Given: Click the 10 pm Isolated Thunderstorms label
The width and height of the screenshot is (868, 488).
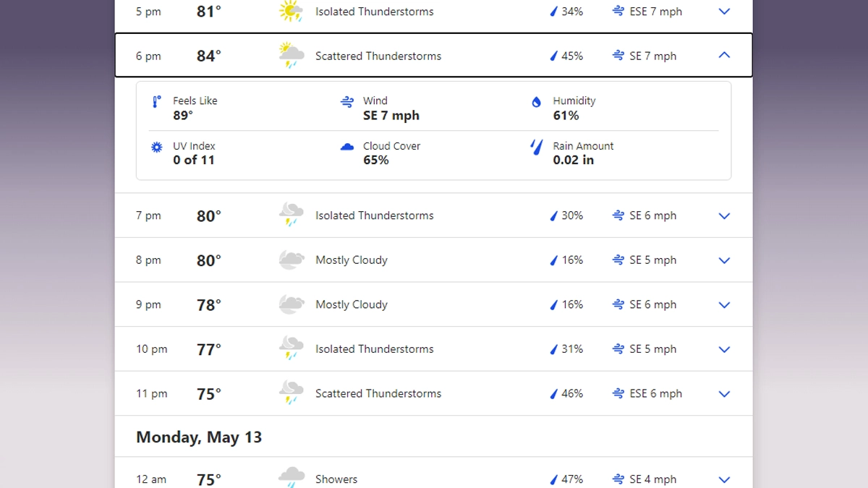Looking at the screenshot, I should point(374,349).
